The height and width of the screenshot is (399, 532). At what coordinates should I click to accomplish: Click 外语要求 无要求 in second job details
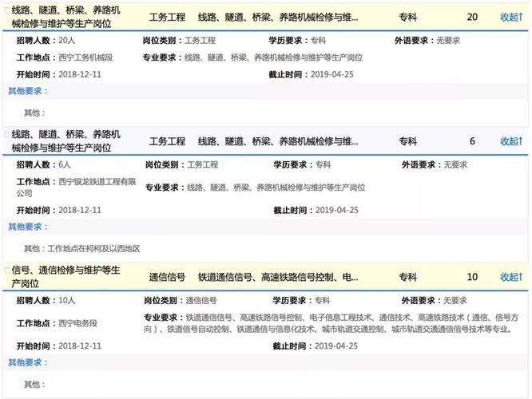tap(455, 164)
